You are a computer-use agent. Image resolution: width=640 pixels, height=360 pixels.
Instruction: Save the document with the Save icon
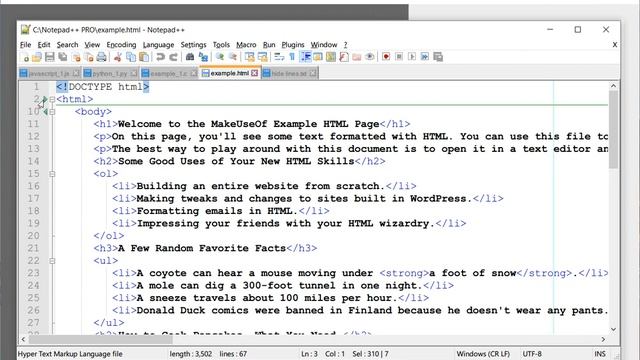coord(50,57)
